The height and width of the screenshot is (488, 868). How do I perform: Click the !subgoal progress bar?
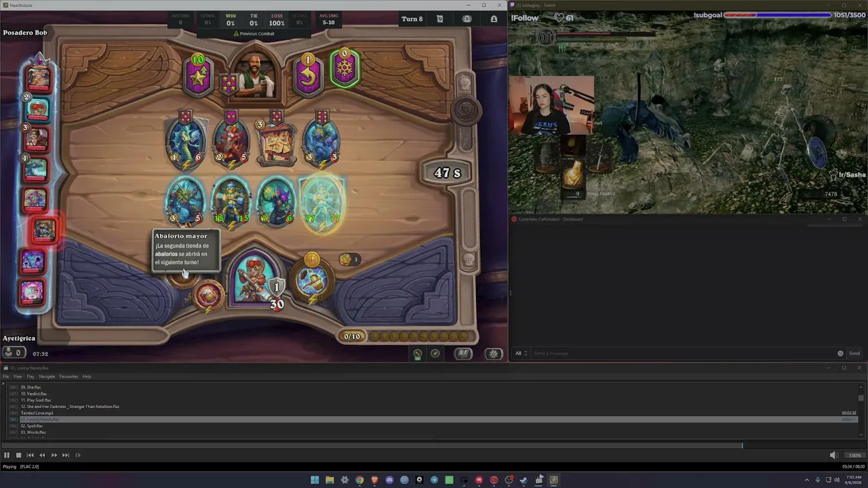[777, 15]
